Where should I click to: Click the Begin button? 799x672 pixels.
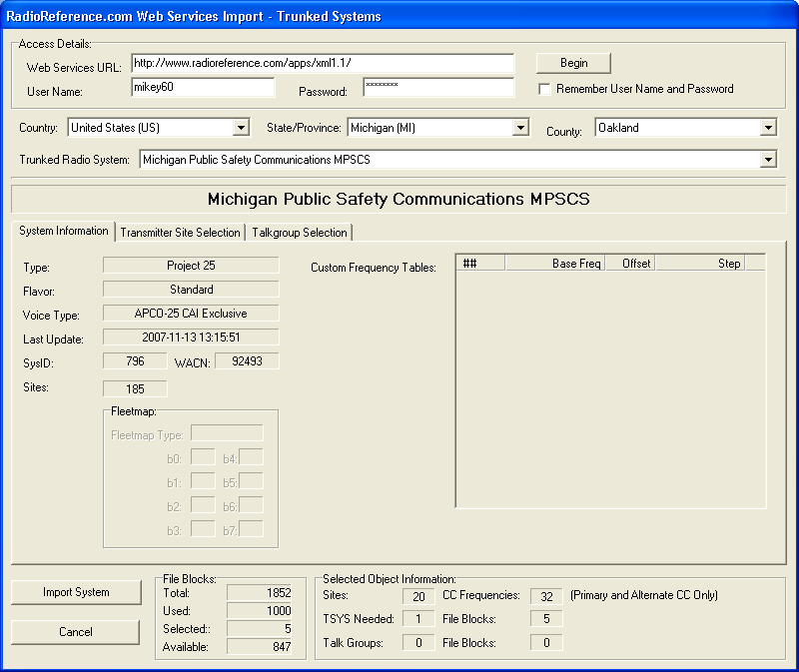tap(573, 63)
